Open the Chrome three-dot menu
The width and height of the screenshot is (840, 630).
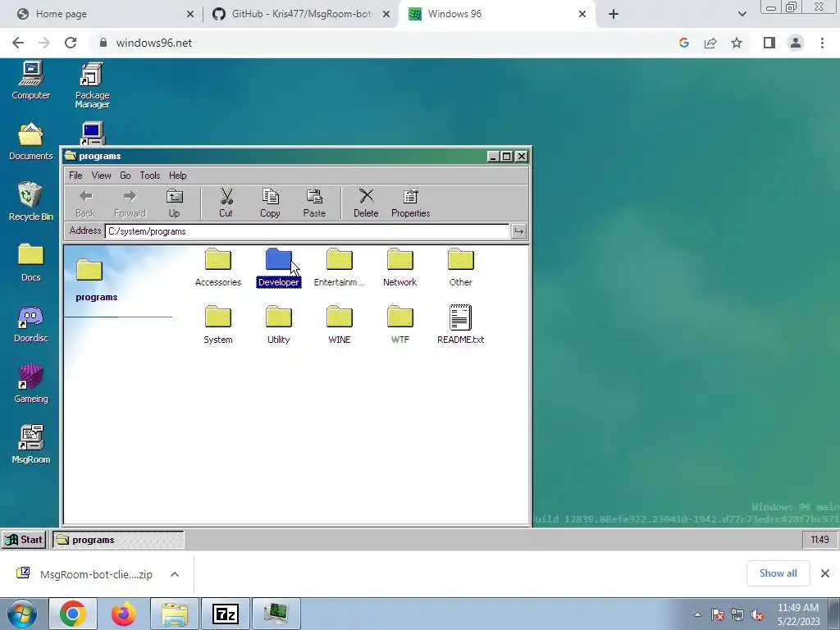(822, 43)
